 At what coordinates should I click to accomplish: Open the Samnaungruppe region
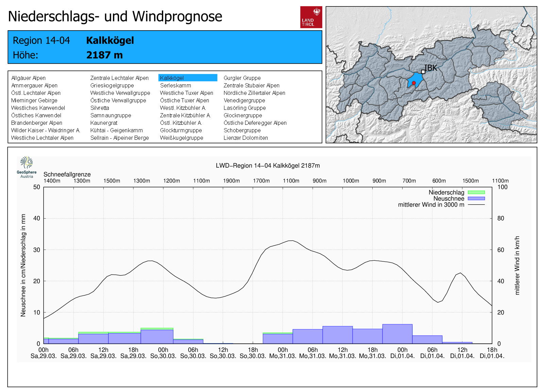coord(111,115)
